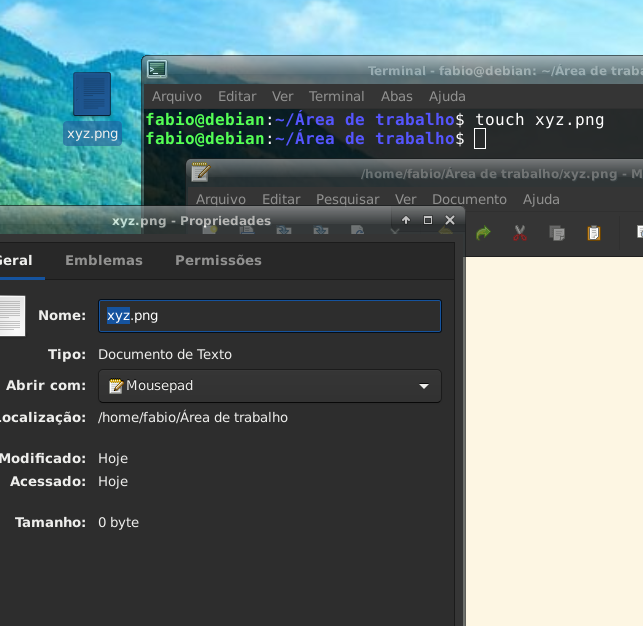643x626 pixels.
Task: Close the Propriedades dialog
Action: (450, 220)
